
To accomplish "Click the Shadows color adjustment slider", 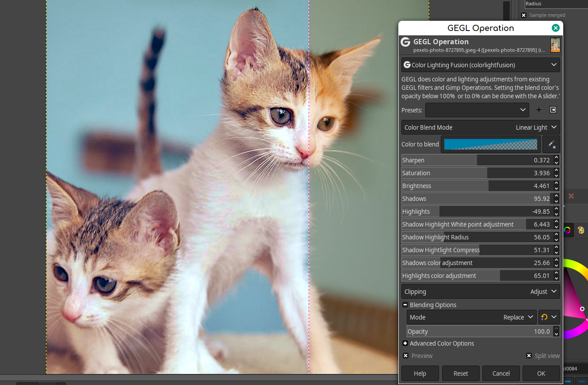I will coord(477,263).
